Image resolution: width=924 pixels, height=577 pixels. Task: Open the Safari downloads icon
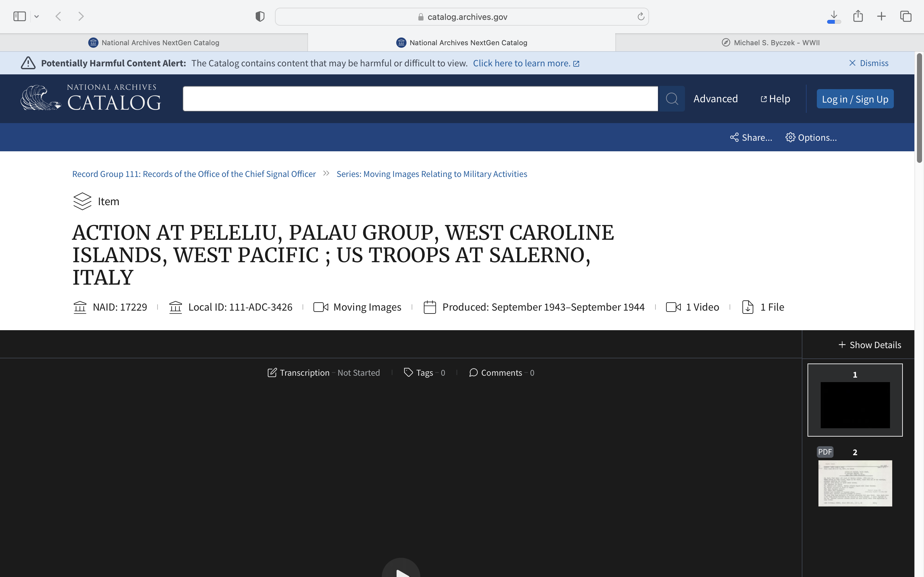834,16
